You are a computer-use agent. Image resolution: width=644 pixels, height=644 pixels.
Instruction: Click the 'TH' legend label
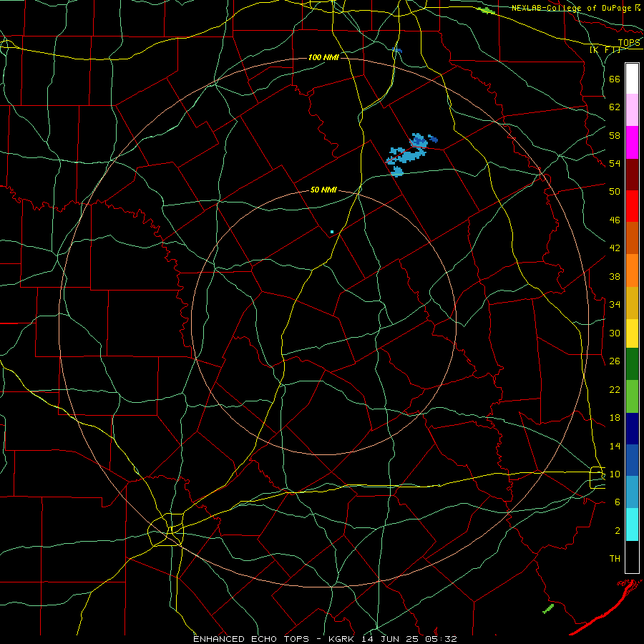(615, 559)
